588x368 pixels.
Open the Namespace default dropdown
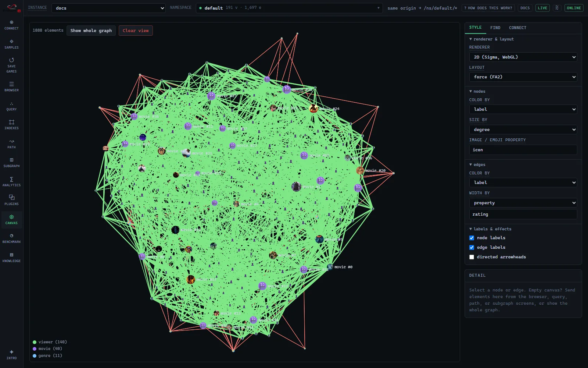[x=289, y=8]
